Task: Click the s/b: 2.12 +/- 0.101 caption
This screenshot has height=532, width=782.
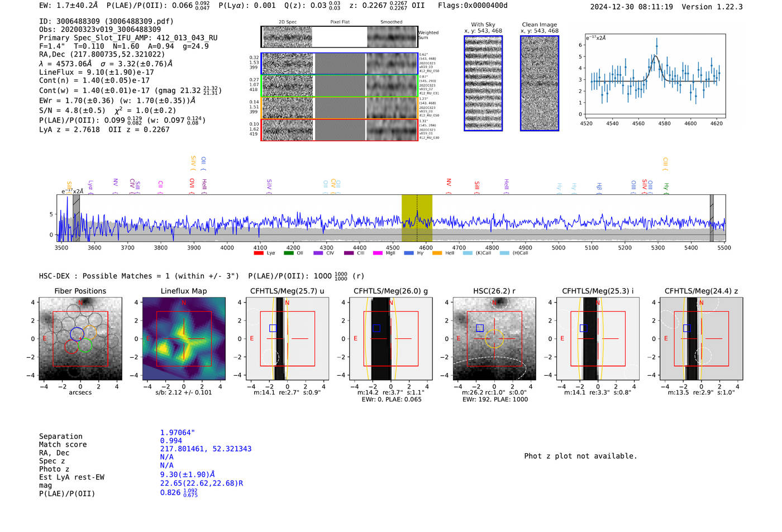Action: click(184, 392)
